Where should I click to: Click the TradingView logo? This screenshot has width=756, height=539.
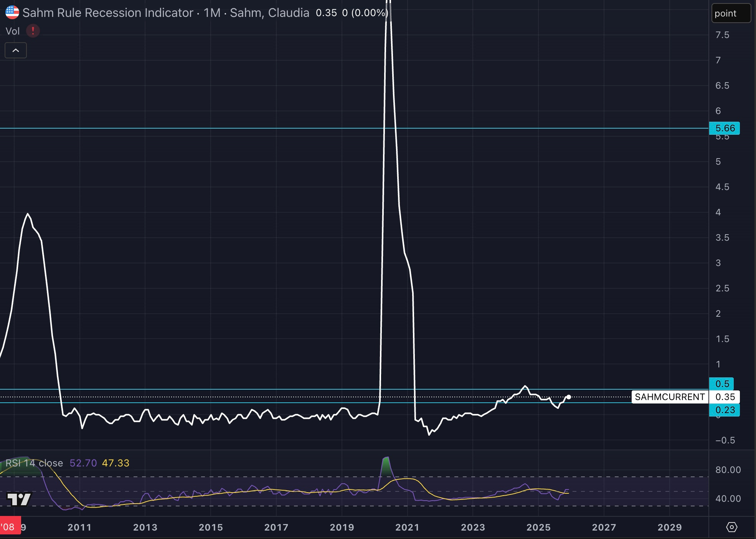point(19,499)
